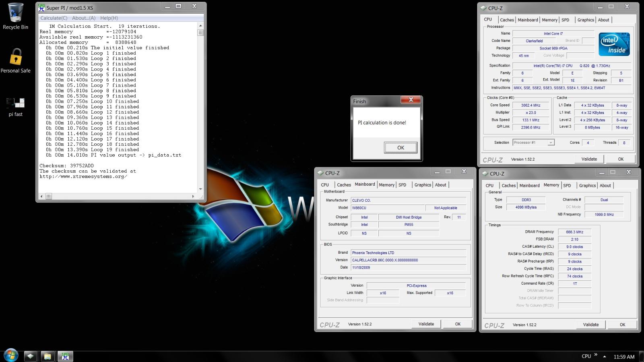Click OK in Mainboard CPU-Z window
This screenshot has height=362, width=644.
point(458,324)
